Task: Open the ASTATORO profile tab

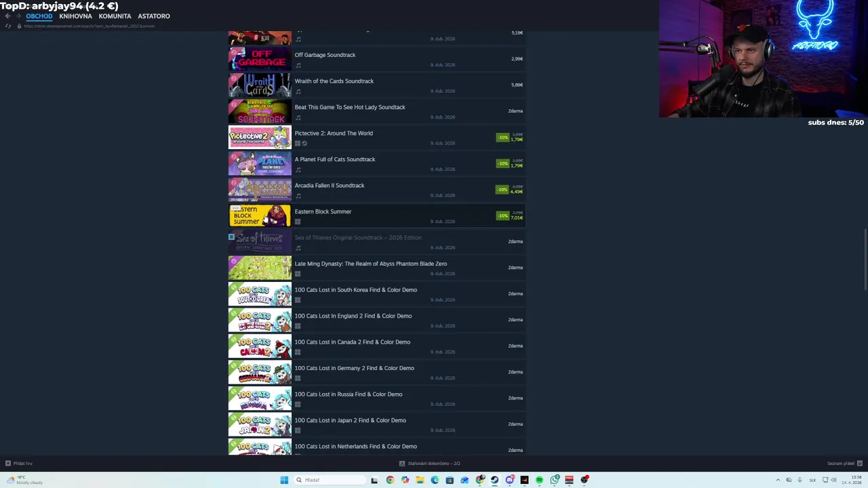Action: (x=154, y=16)
